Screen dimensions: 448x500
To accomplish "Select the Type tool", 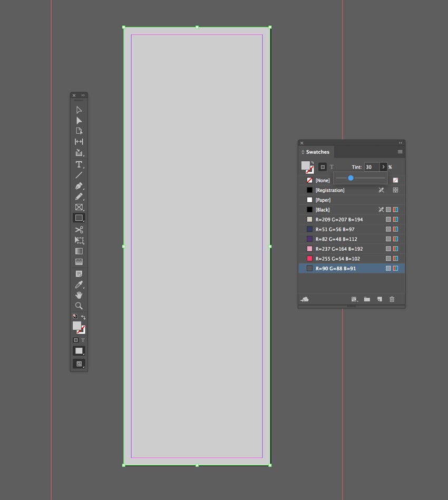I will [x=79, y=164].
